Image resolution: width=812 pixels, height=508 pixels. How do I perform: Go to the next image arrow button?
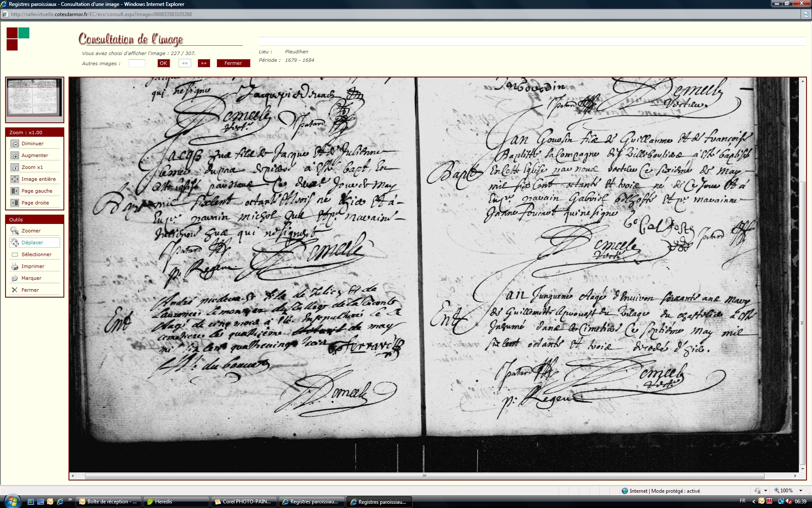(x=204, y=63)
